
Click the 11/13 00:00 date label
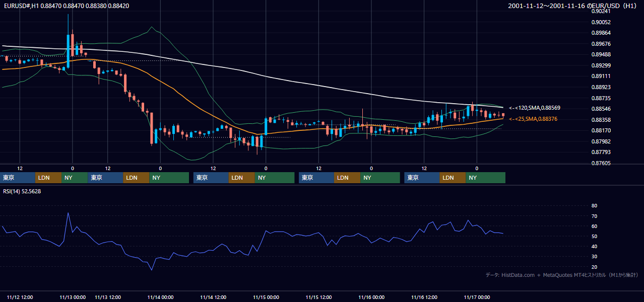point(73,297)
